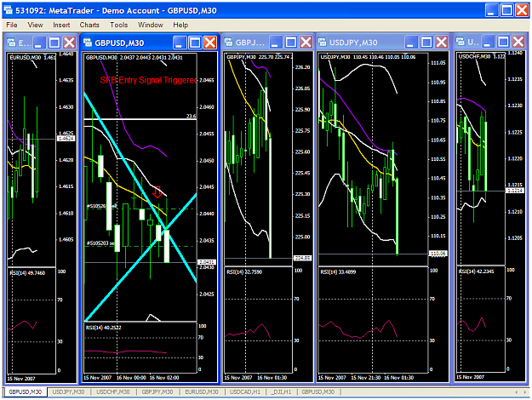Switch to the EURUSD,M30 tab
Screen dimensions: 532x400
point(202,391)
